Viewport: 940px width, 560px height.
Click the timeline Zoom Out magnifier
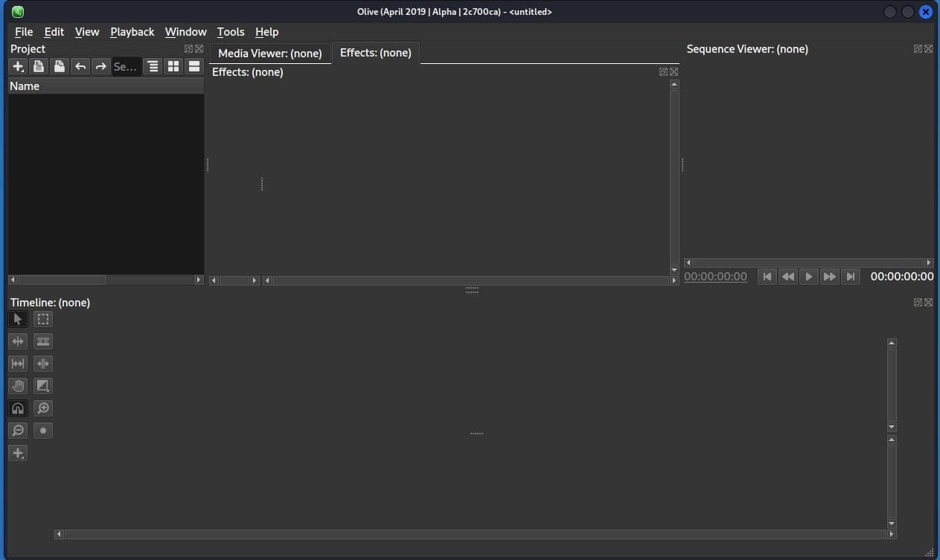pyautogui.click(x=18, y=431)
